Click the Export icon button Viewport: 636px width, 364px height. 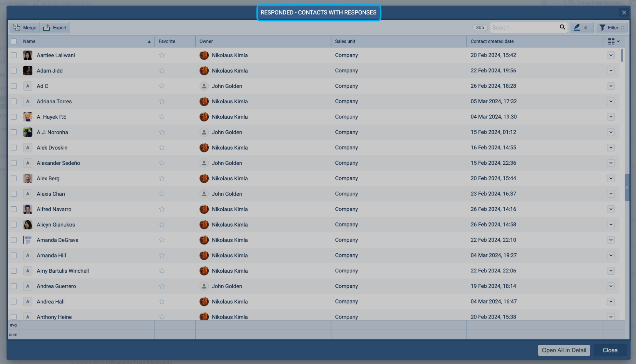(x=46, y=28)
